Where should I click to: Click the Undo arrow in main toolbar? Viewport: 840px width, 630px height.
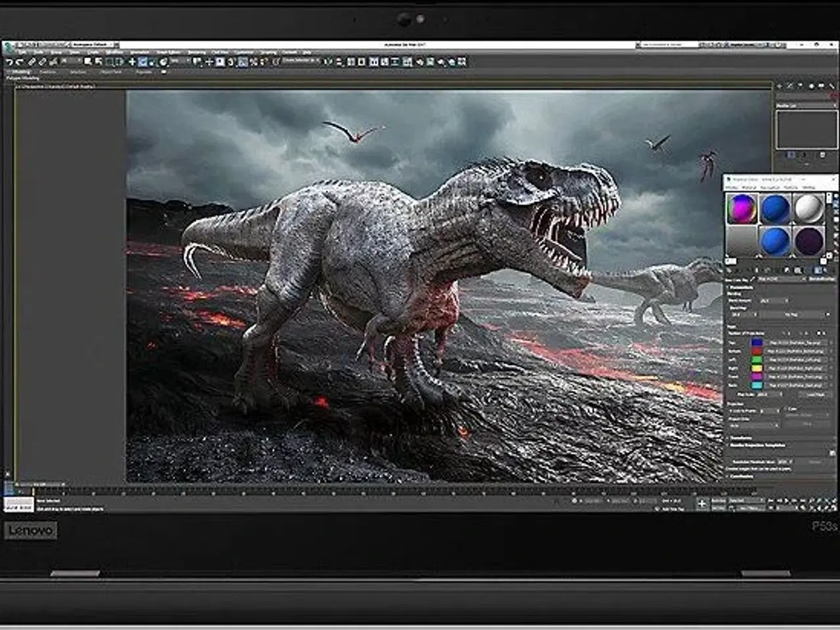click(9, 62)
